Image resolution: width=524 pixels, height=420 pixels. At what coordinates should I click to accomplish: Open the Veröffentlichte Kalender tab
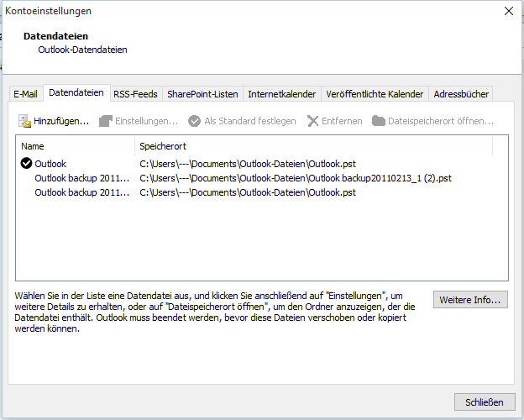point(375,94)
